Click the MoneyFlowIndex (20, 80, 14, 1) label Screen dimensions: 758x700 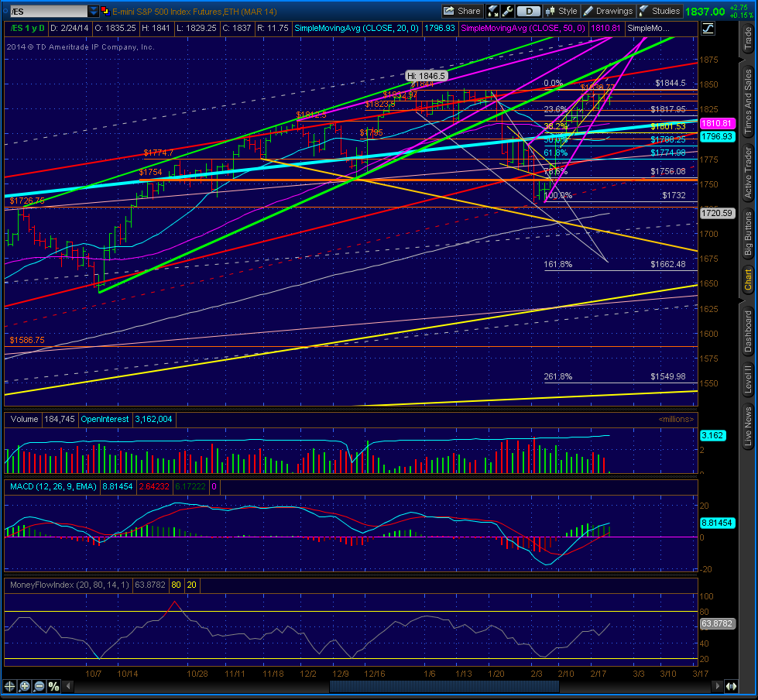coord(70,585)
